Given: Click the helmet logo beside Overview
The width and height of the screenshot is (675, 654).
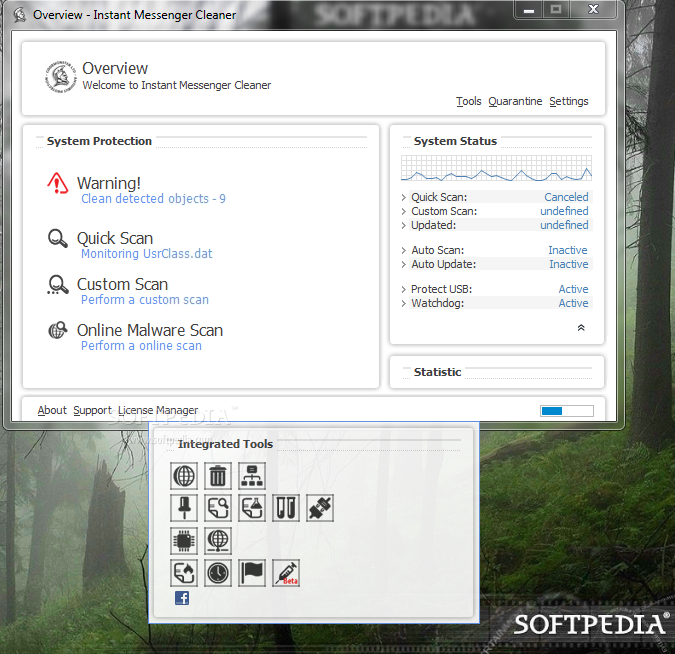Looking at the screenshot, I should coord(61,77).
